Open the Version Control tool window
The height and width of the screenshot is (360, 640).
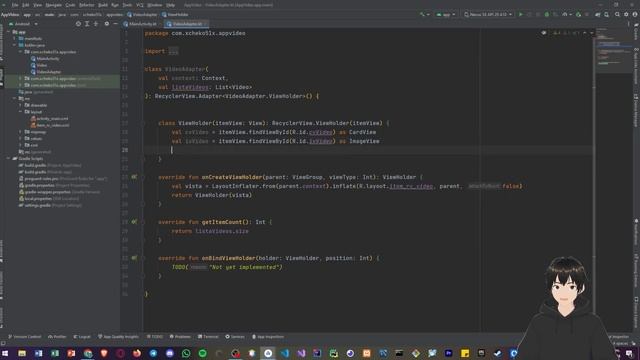pos(25,337)
